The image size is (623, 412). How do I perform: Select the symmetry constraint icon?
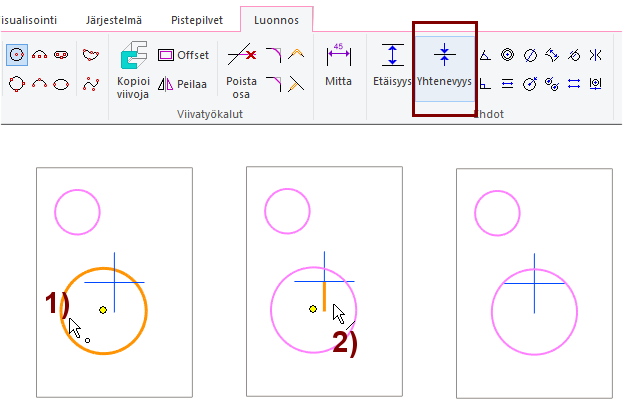596,55
